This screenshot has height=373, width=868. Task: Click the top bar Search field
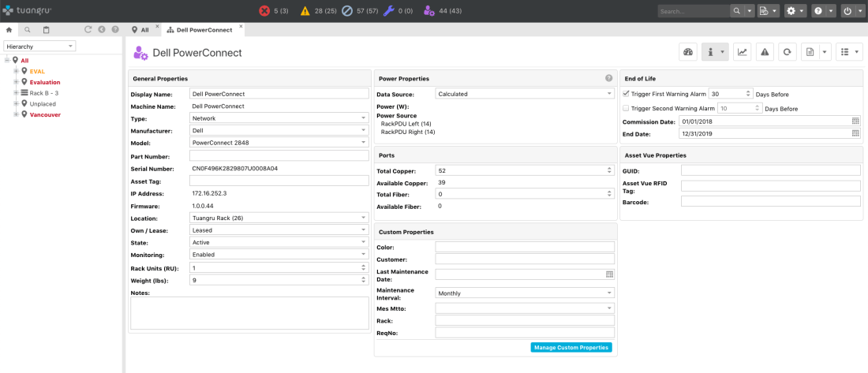(694, 11)
